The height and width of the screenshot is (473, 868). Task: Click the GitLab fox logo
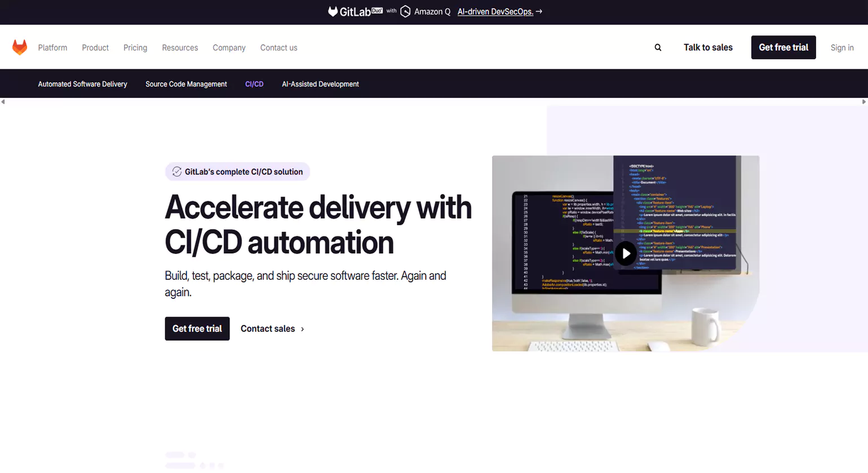pos(20,47)
